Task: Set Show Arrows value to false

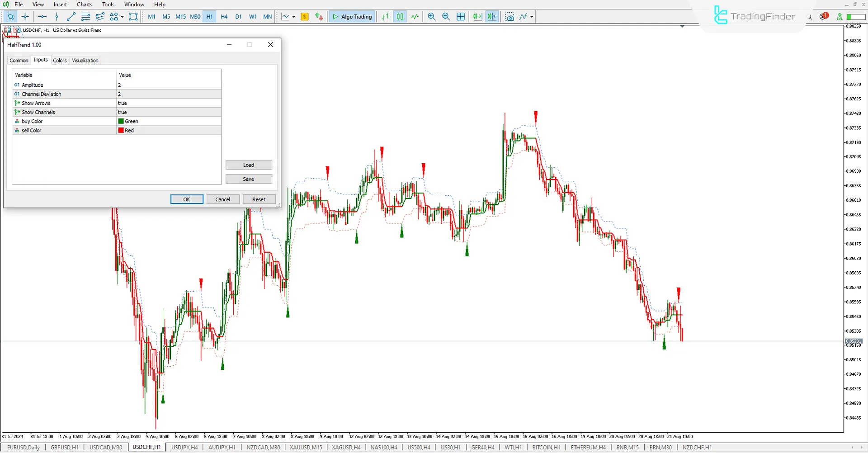Action: point(168,103)
